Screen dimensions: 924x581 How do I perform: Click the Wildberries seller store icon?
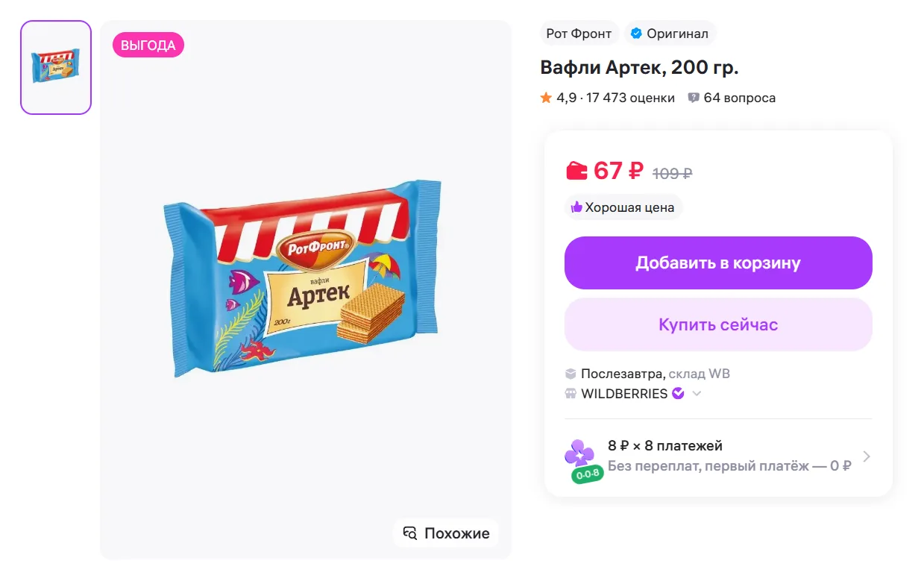click(571, 394)
